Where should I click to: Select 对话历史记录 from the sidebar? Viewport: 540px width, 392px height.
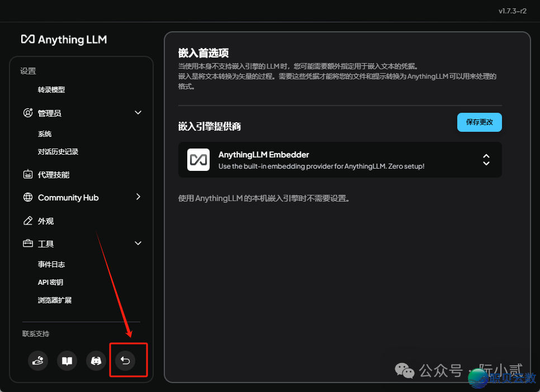(57, 151)
